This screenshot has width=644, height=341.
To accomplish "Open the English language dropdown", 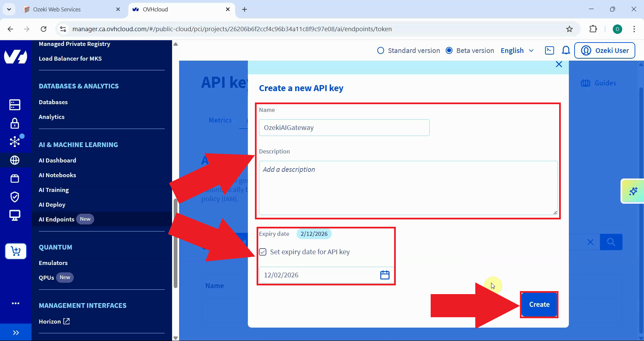I will tap(517, 50).
